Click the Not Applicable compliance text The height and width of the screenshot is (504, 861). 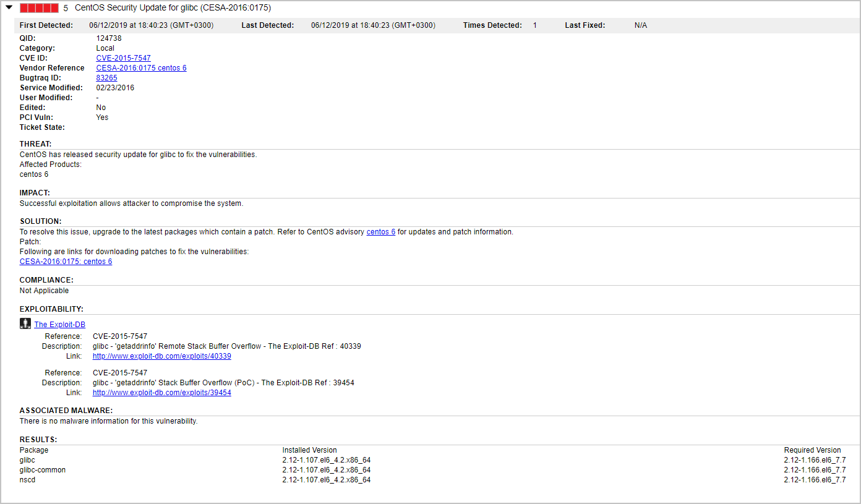(45, 291)
